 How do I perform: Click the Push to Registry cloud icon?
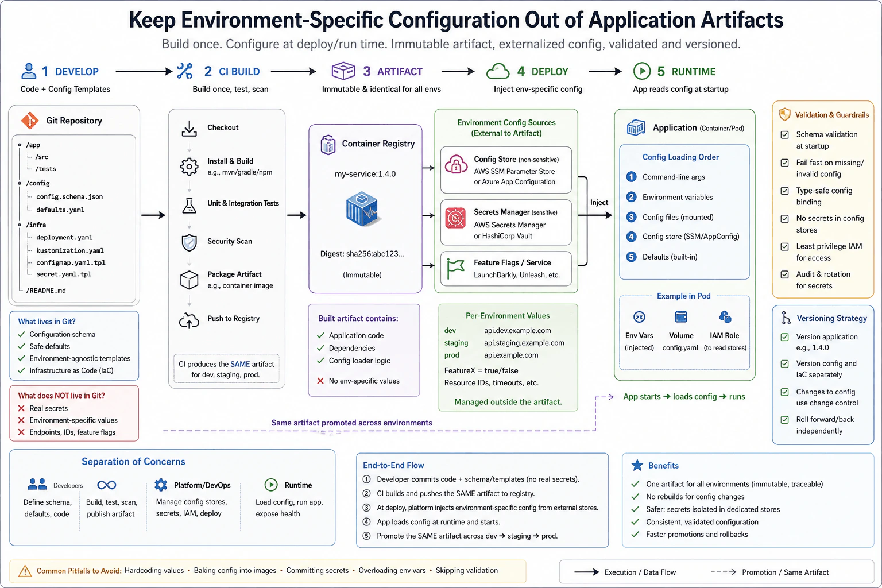(189, 320)
